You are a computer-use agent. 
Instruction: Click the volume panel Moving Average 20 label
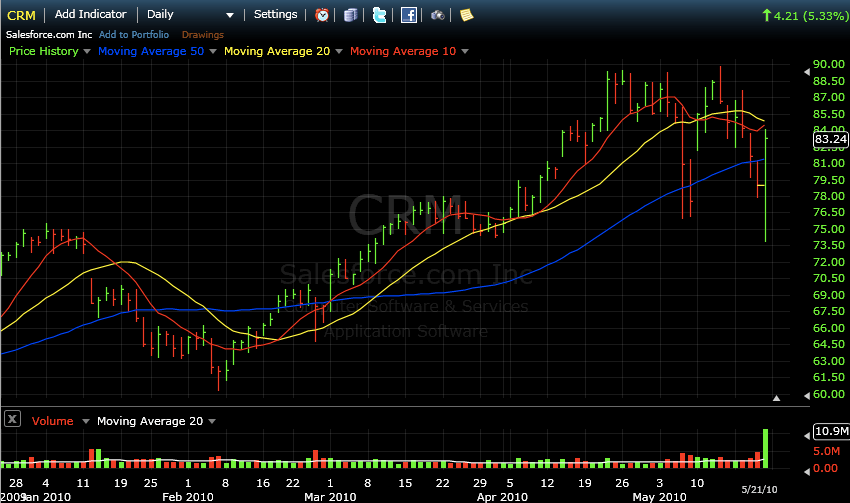pyautogui.click(x=150, y=421)
